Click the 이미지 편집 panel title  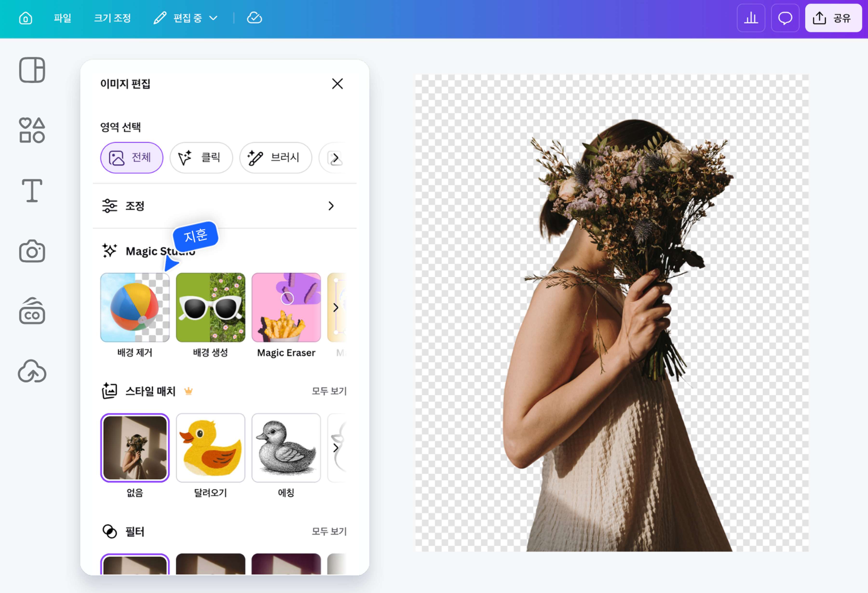tap(125, 84)
